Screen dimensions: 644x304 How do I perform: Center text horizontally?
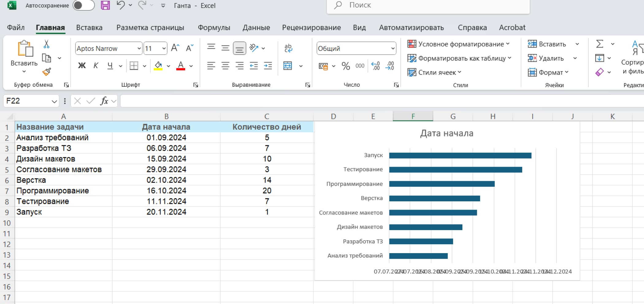coord(225,66)
